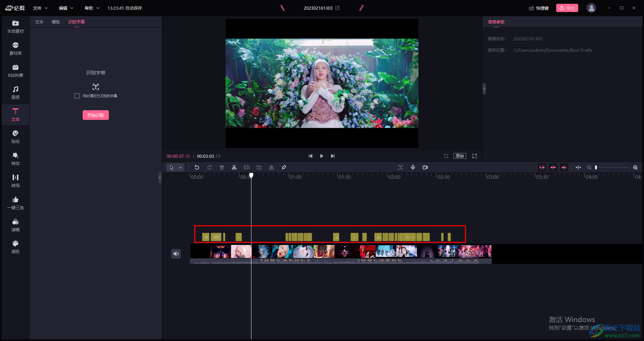Switch to the 模板 tab

pyautogui.click(x=56, y=22)
